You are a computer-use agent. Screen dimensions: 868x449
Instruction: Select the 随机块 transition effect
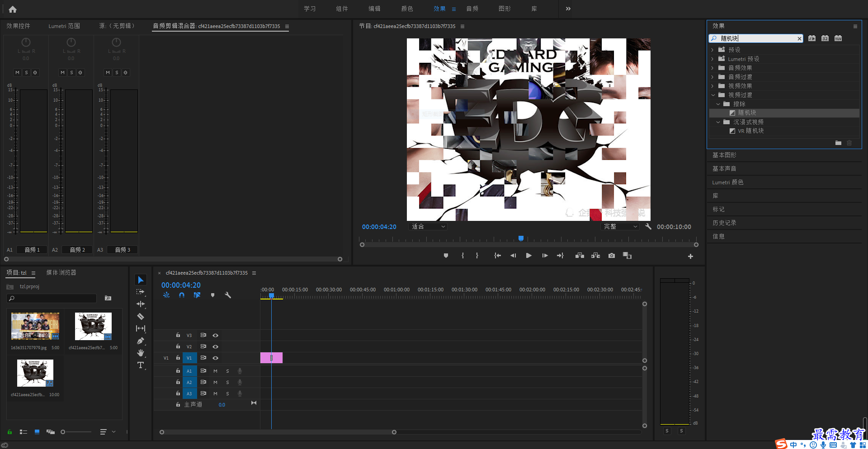(747, 113)
